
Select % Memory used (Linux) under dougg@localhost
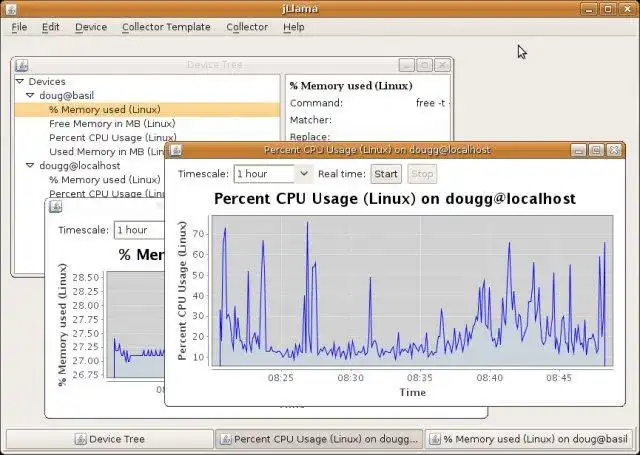click(x=105, y=180)
